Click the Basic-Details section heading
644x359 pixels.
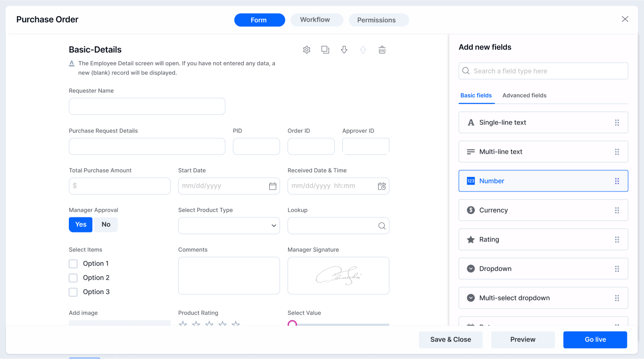(95, 50)
